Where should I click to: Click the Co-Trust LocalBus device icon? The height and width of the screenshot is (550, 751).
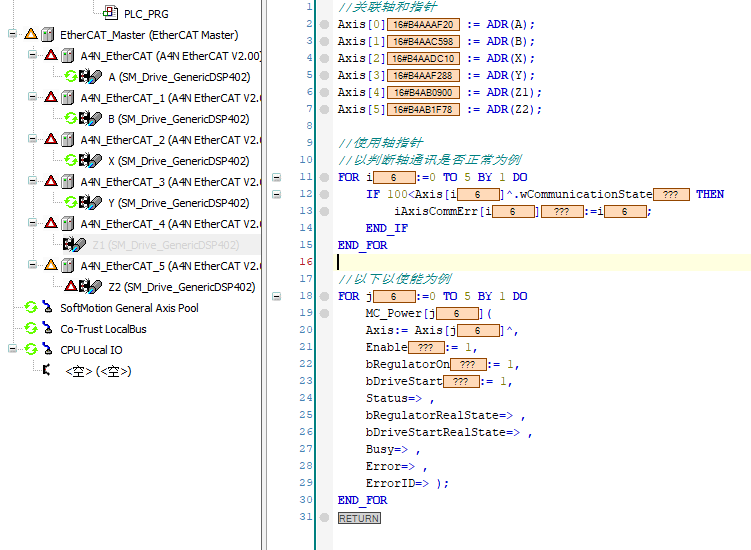pos(47,329)
